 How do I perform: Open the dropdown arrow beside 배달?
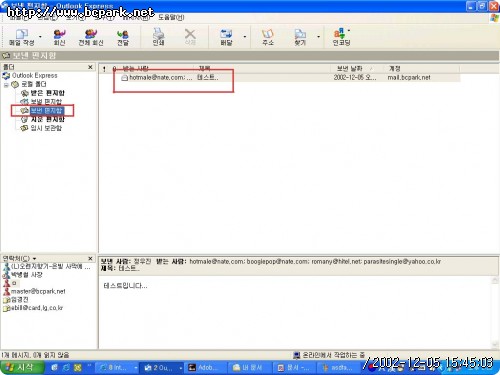click(x=245, y=37)
